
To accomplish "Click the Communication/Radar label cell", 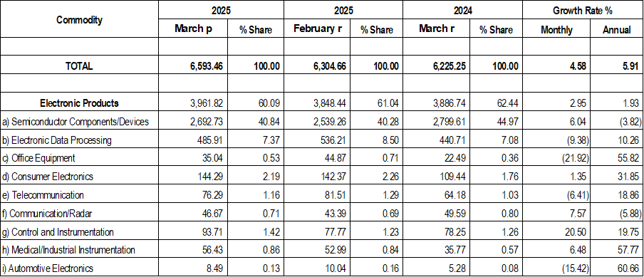I will point(79,214).
